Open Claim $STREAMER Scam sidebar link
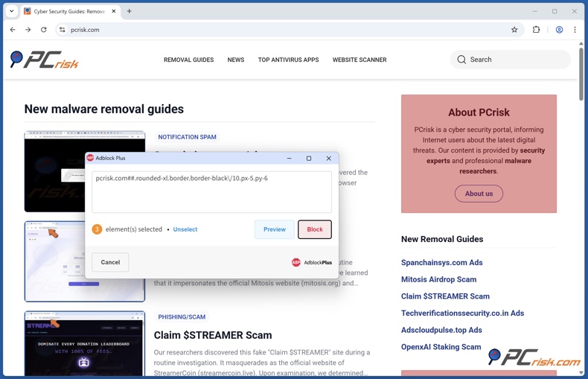This screenshot has width=588, height=379. coord(446,296)
